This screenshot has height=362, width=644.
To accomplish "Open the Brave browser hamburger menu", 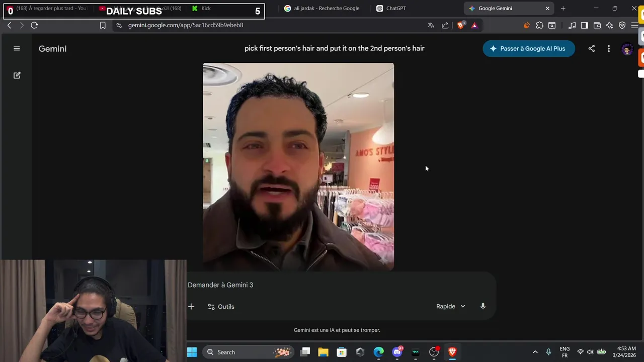I will click(634, 25).
